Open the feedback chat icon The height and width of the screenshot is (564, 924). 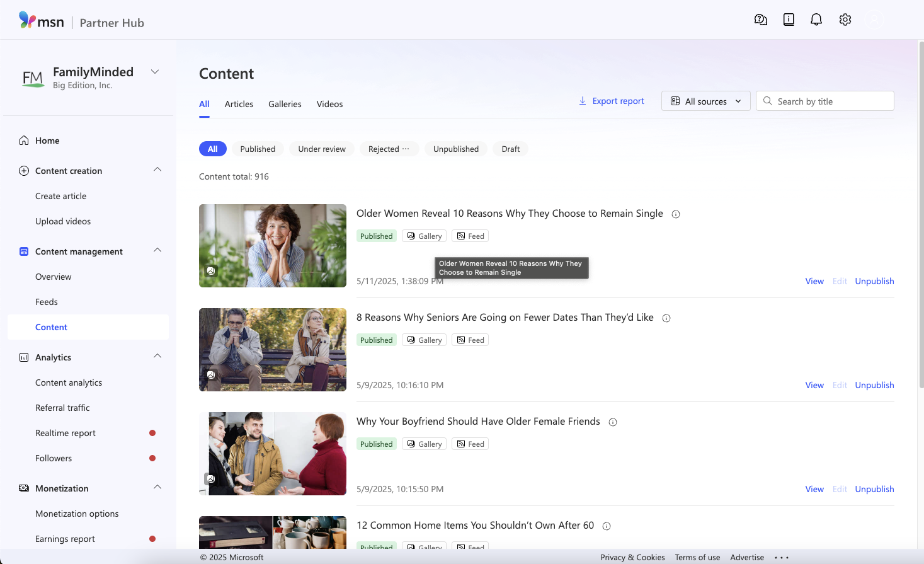tap(761, 20)
